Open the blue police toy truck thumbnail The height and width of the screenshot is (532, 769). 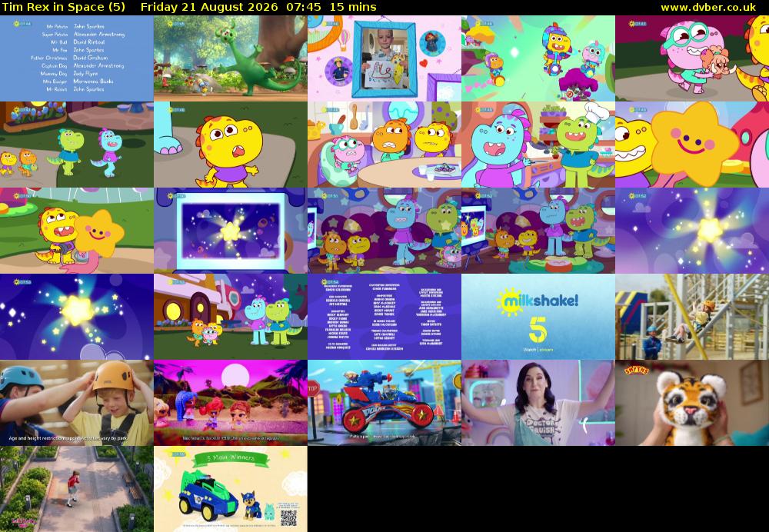[384, 403]
